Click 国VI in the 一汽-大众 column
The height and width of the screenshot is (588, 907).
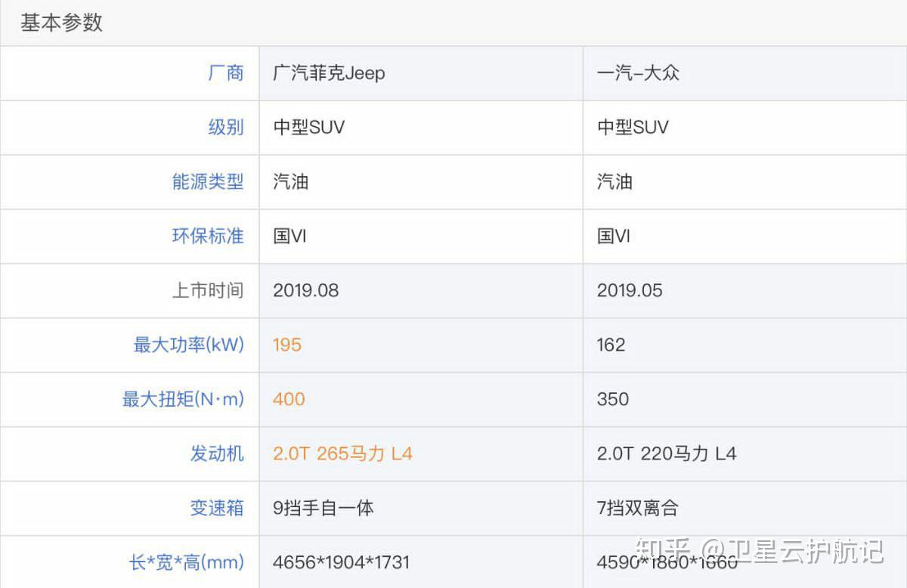pos(613,237)
